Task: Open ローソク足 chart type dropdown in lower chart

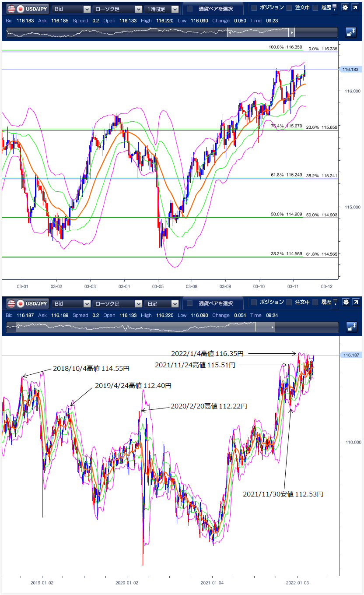Action: coord(118,303)
